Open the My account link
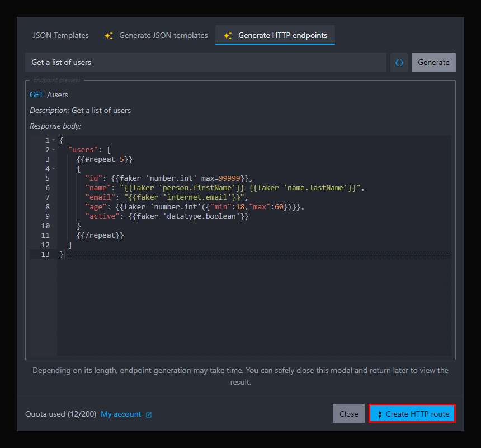The image size is (481, 448). [121, 414]
